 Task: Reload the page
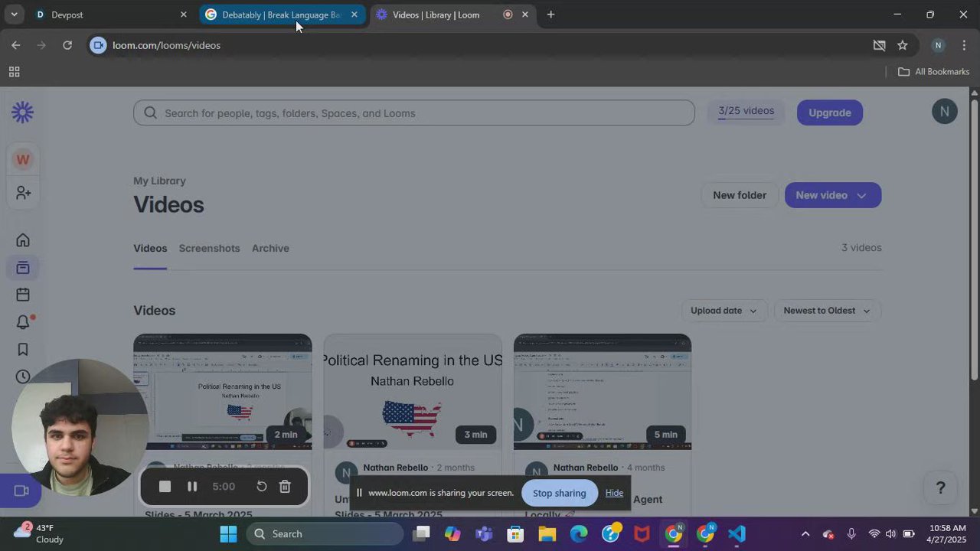coord(67,45)
